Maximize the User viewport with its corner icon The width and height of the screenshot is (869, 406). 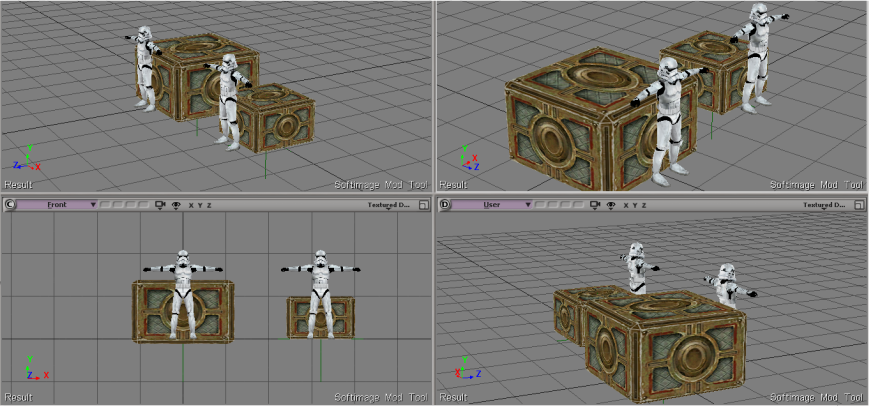tap(858, 205)
